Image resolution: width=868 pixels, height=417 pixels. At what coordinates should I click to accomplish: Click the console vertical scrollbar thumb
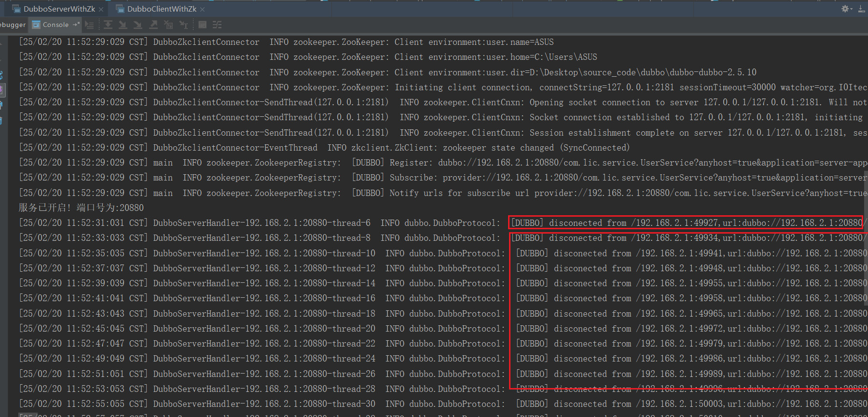point(866,237)
